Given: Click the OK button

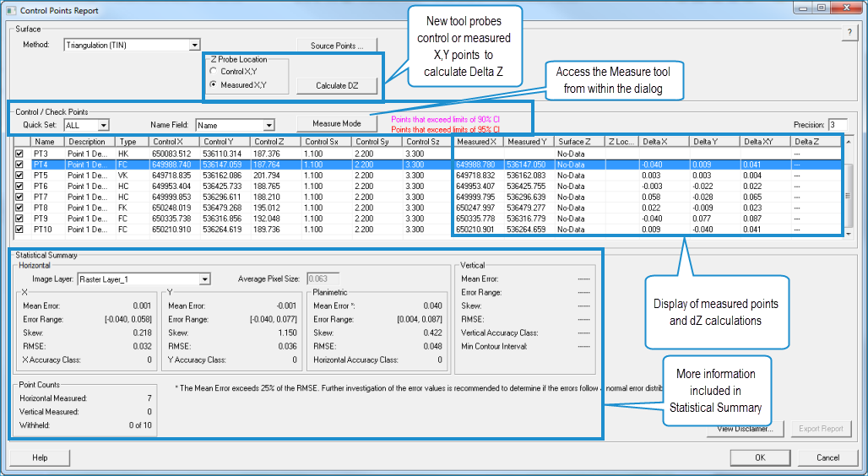Looking at the screenshot, I should (x=760, y=457).
